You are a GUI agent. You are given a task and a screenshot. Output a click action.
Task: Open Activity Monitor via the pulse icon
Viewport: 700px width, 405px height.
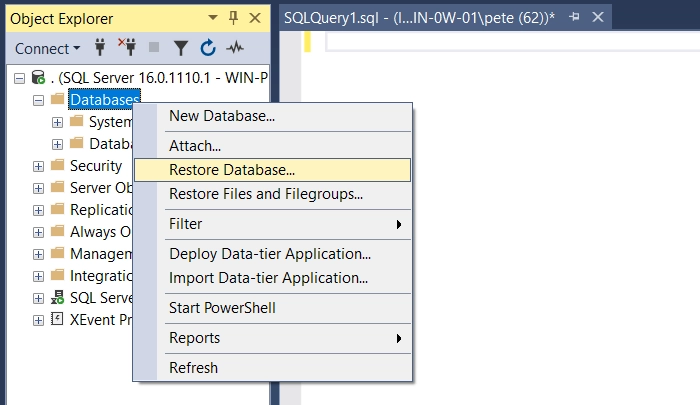click(236, 48)
